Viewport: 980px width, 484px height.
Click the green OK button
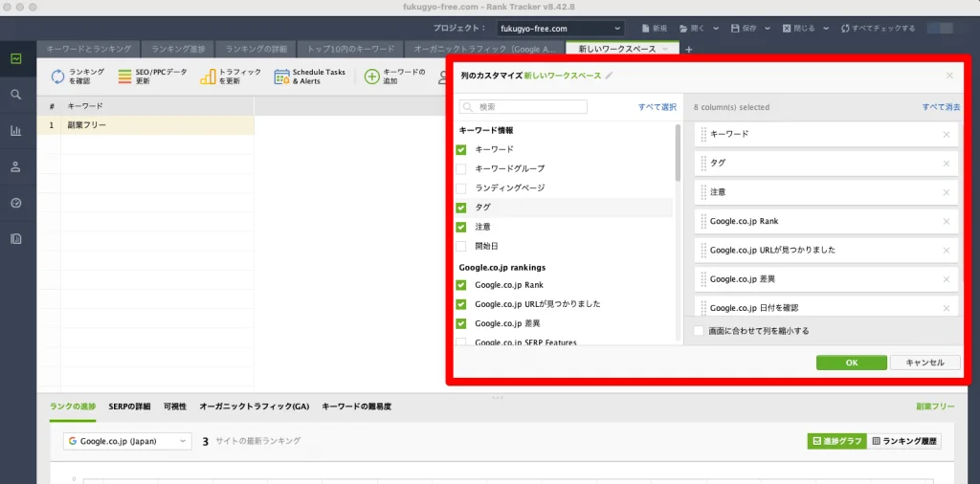coord(851,363)
